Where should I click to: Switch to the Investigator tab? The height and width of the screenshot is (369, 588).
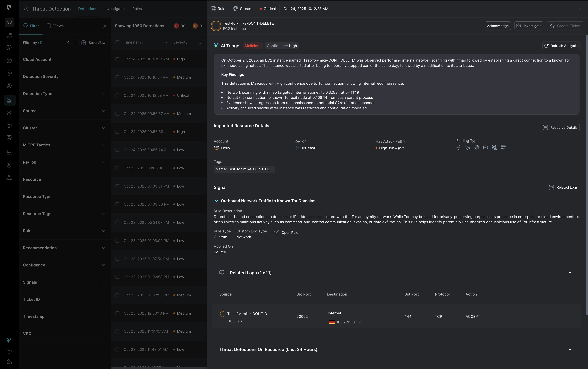coord(115,9)
